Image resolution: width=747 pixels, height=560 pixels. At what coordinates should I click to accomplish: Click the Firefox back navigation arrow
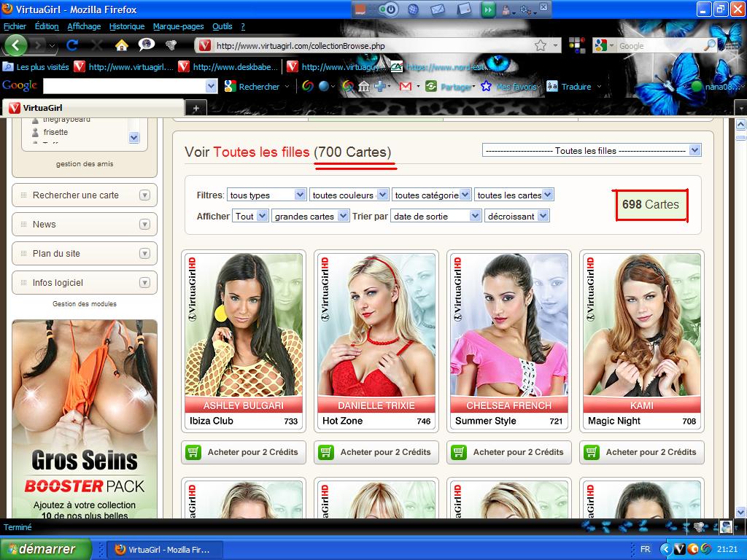[x=16, y=45]
